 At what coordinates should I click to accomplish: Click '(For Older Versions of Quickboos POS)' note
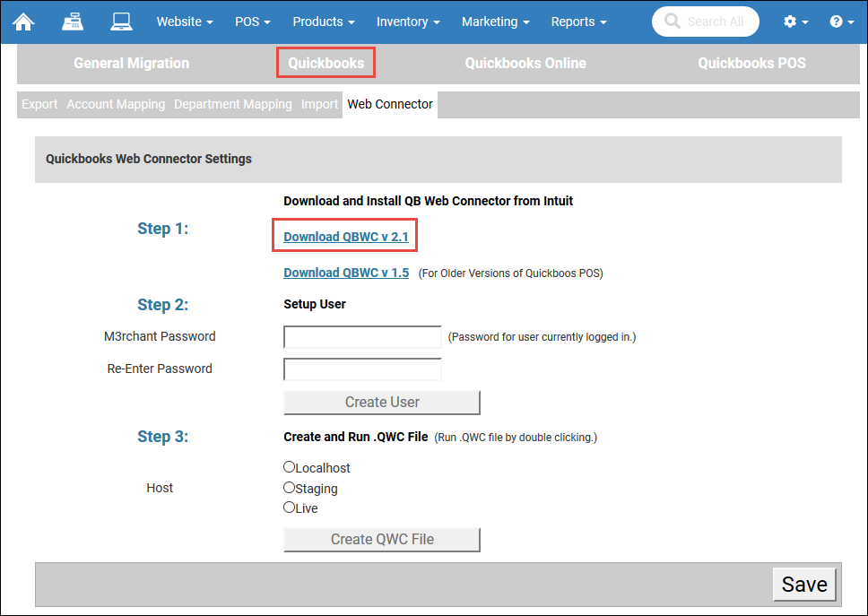coord(510,273)
